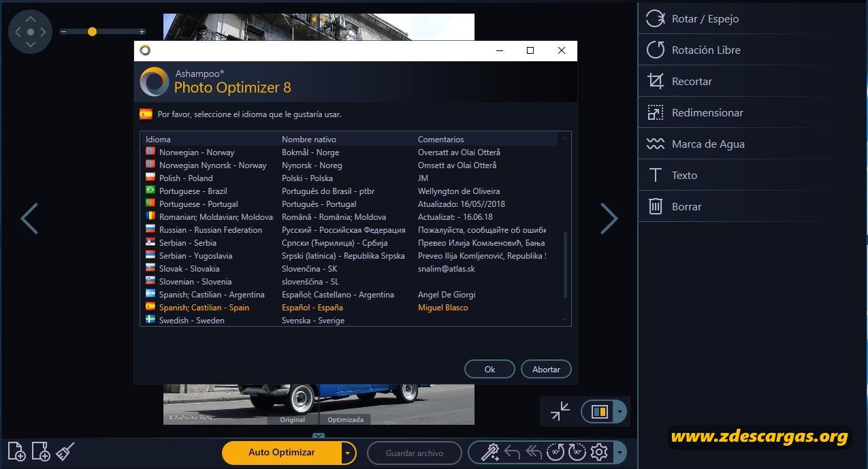Toggle the split view comparison mode
868x469 pixels.
(599, 411)
